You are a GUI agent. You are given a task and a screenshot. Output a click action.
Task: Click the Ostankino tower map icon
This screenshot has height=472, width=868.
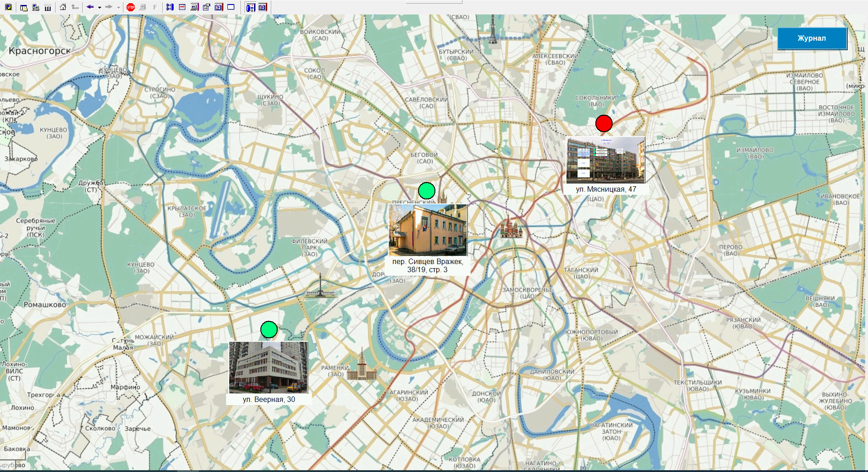[493, 29]
